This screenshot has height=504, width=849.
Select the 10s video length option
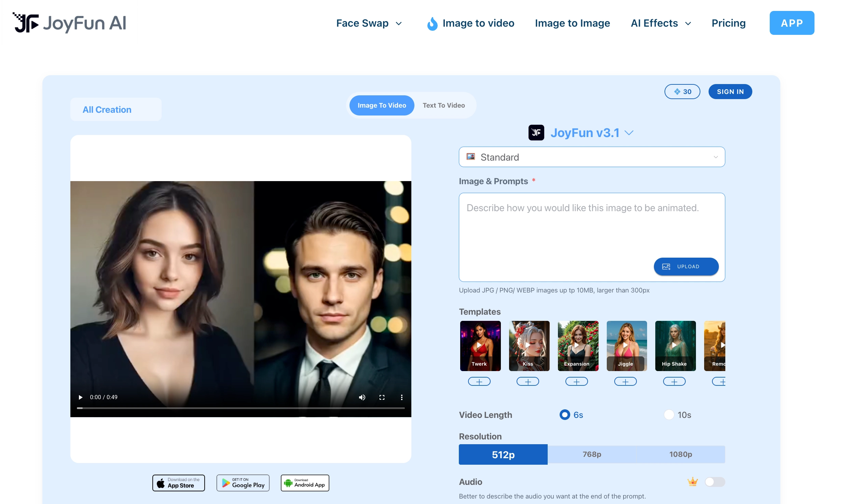pyautogui.click(x=669, y=415)
